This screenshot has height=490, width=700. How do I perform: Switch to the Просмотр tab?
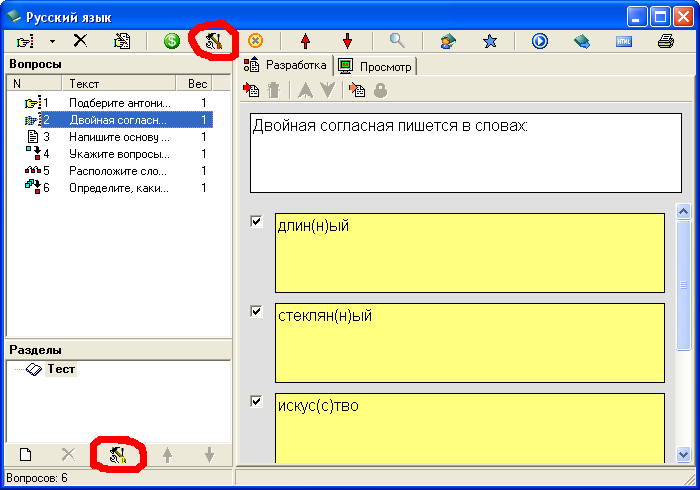click(x=376, y=66)
